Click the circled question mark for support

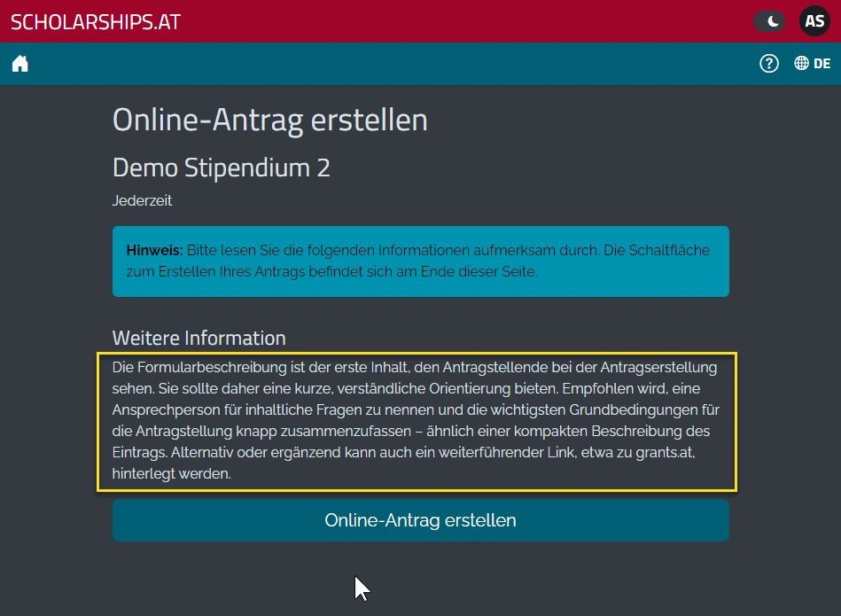click(x=768, y=63)
